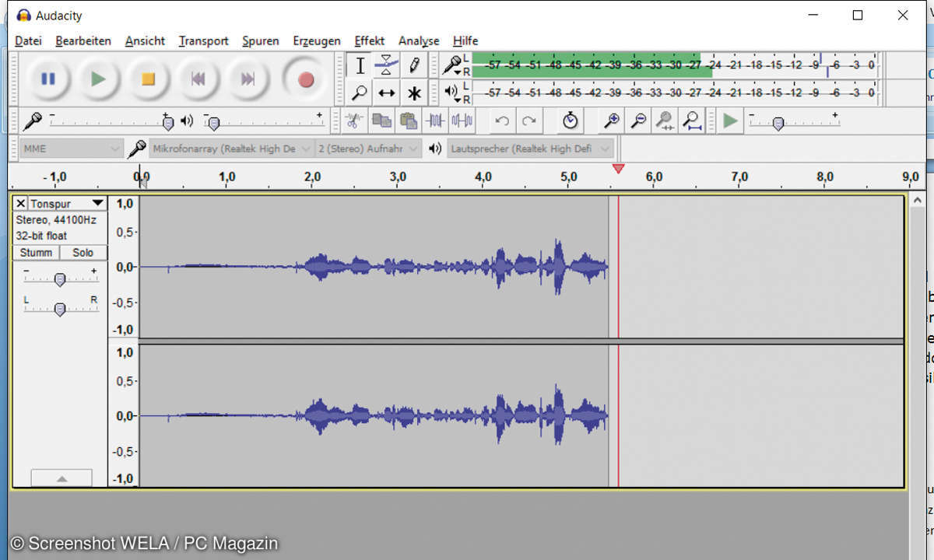
Task: Select the Selection (I-beam) tool
Action: click(x=360, y=65)
